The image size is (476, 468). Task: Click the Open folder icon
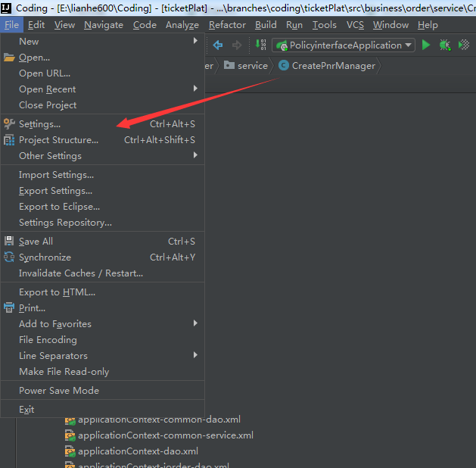9,58
